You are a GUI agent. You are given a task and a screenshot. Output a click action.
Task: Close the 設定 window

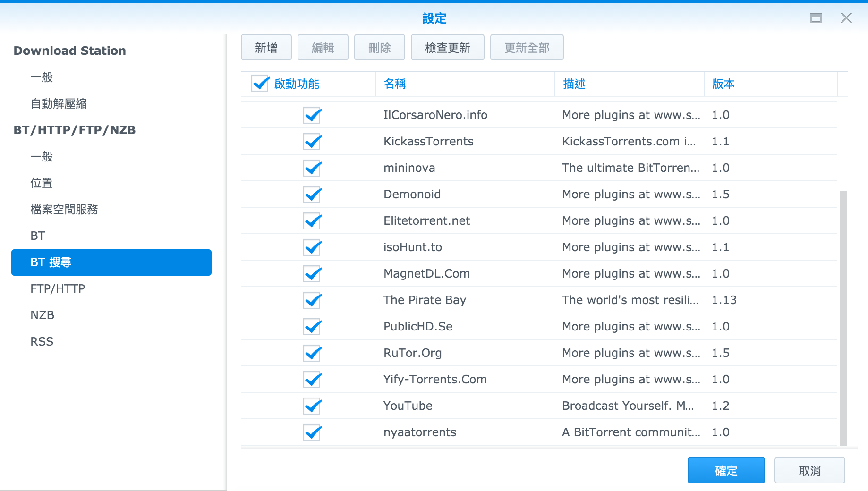tap(846, 18)
